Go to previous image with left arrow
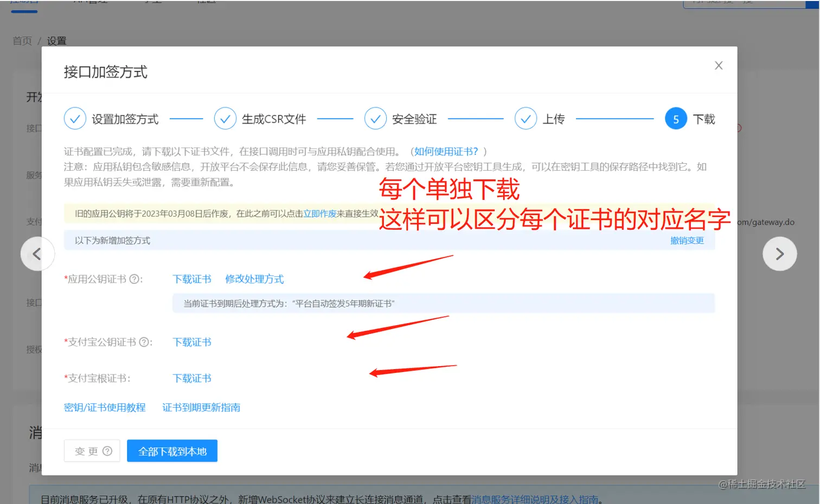 click(37, 254)
